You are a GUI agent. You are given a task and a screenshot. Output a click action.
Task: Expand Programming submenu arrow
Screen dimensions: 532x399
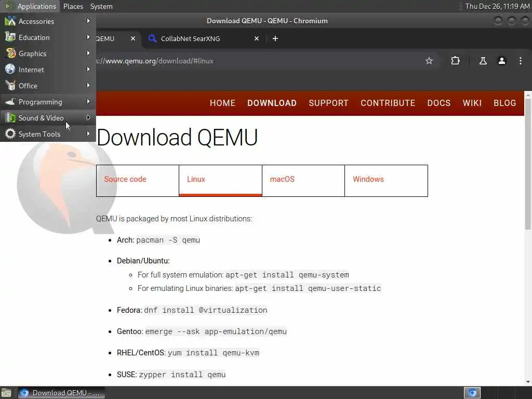[88, 101]
